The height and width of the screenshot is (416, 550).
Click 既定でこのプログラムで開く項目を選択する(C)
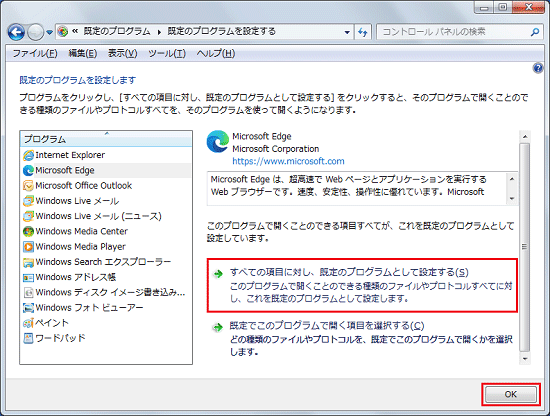point(327,326)
